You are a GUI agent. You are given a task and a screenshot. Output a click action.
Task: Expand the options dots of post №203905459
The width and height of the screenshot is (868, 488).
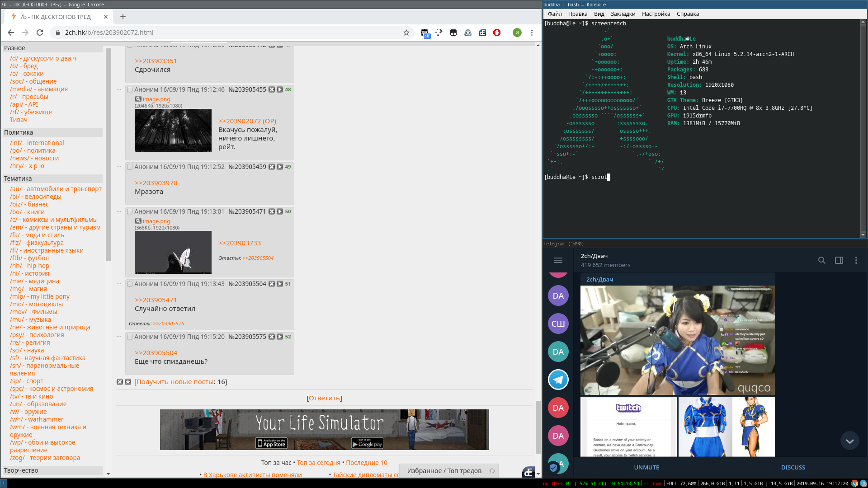click(x=119, y=166)
